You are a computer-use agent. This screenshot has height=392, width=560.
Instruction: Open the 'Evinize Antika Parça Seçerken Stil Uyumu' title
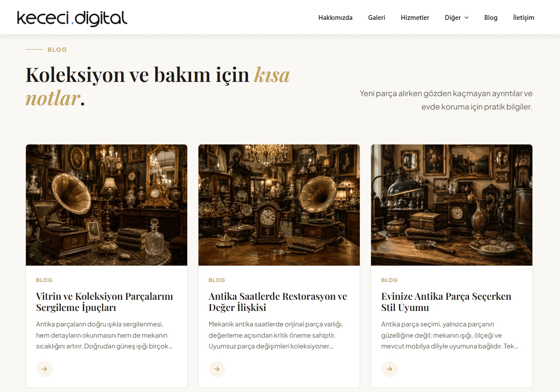pos(446,302)
